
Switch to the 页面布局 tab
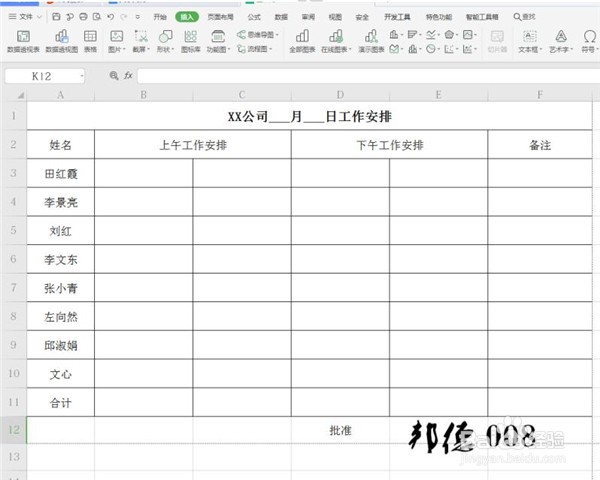220,17
